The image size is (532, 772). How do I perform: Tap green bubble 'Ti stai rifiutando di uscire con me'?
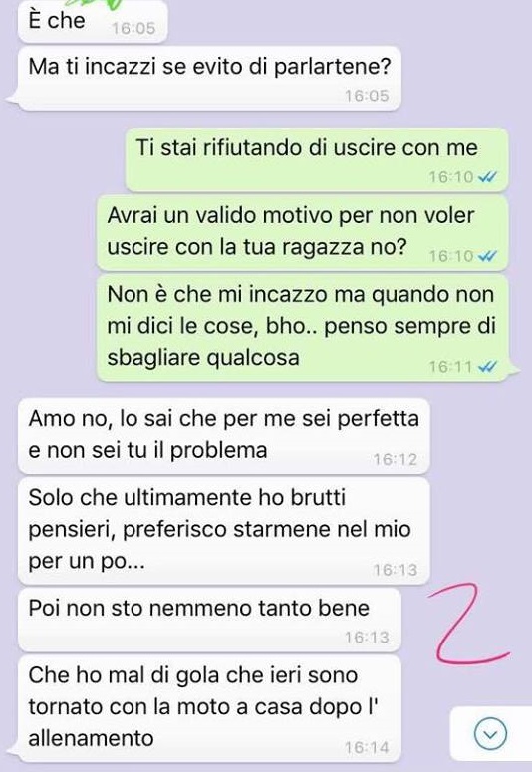pyautogui.click(x=317, y=159)
